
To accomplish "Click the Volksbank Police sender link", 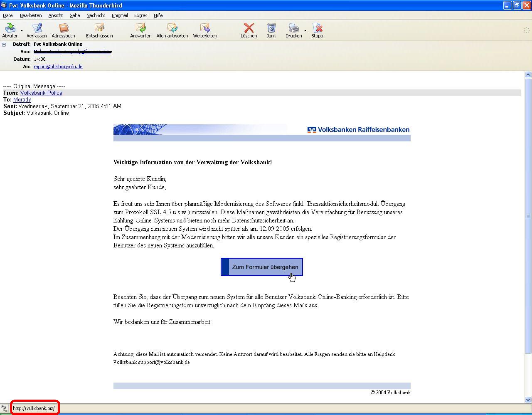I will pyautogui.click(x=41, y=93).
